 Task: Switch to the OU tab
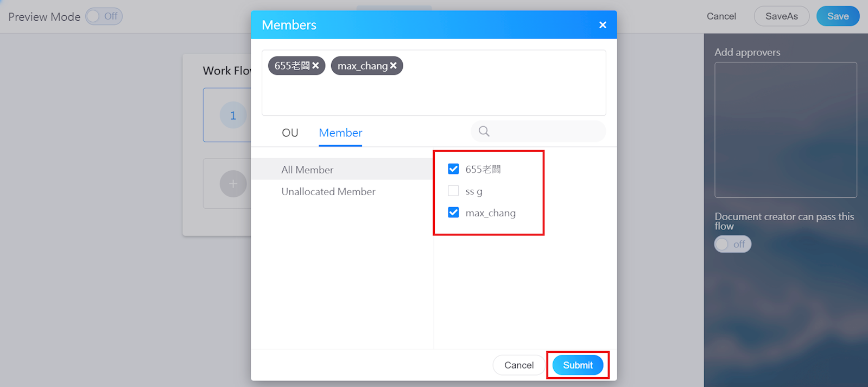[290, 133]
